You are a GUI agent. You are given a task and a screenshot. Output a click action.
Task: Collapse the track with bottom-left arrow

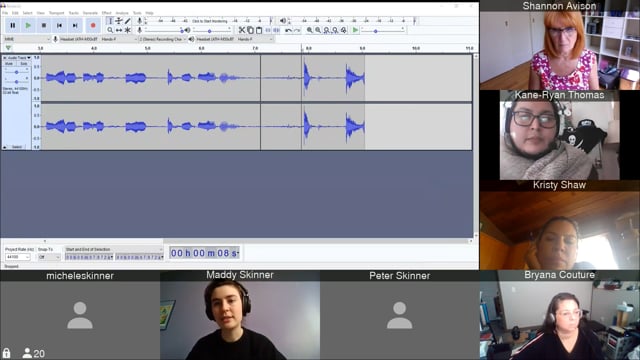coord(5,147)
